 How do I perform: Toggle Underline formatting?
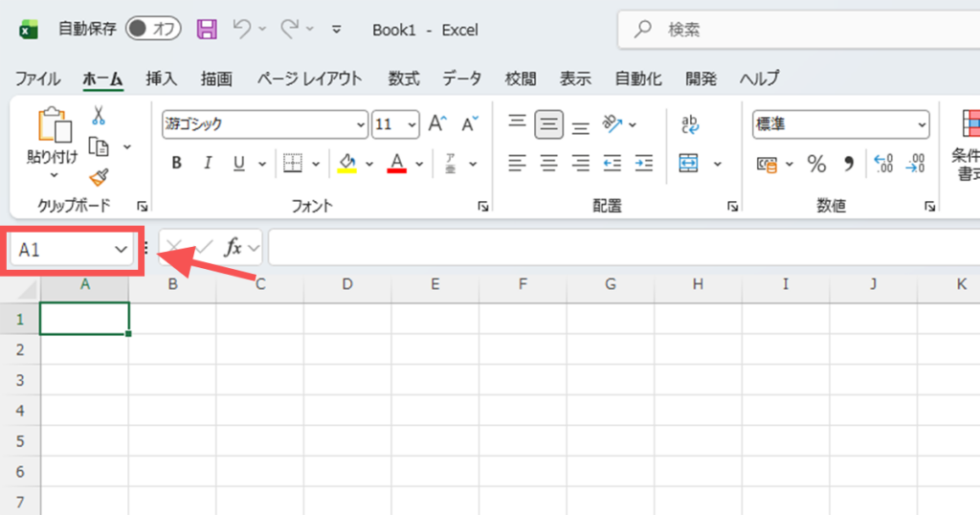click(x=238, y=163)
